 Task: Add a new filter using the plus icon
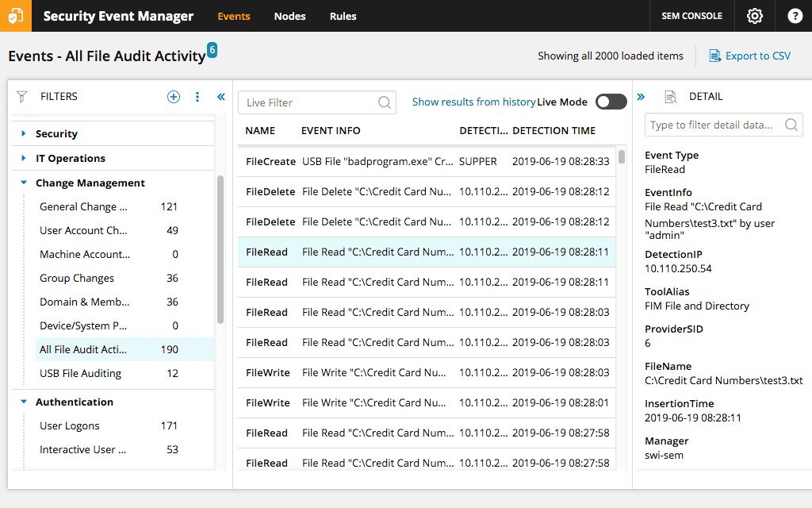tap(173, 96)
